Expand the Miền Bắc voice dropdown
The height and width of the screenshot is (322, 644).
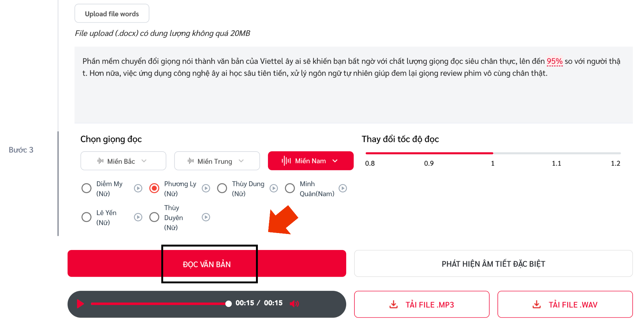click(x=123, y=161)
